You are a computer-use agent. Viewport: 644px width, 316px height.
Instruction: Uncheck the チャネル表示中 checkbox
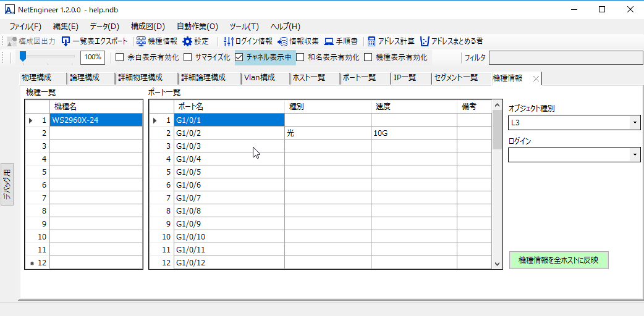(x=240, y=57)
